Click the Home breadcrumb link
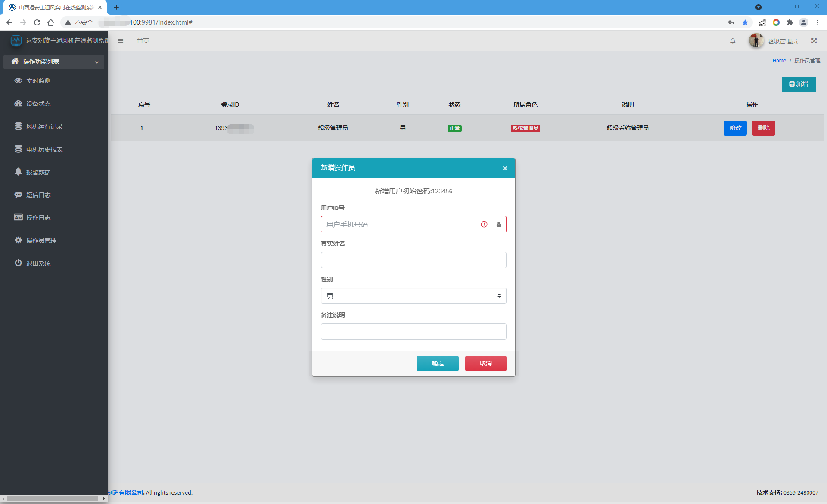Viewport: 827px width, 504px height. pos(779,61)
